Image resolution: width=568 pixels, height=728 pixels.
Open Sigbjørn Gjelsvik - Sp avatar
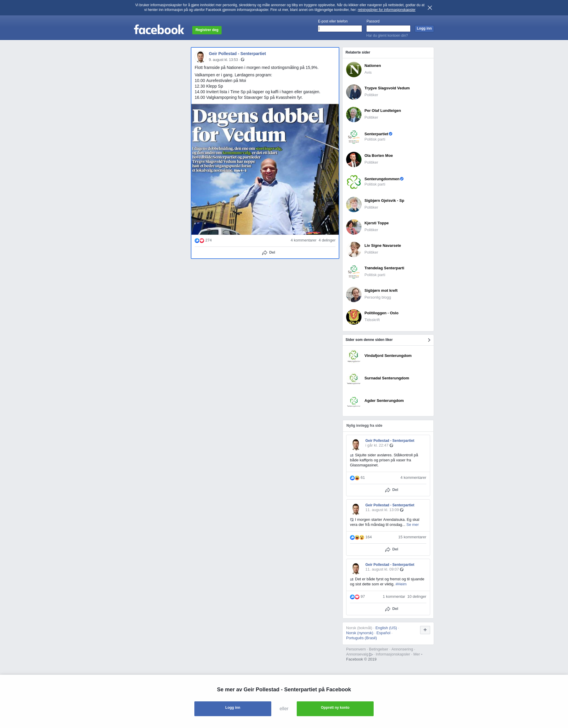tap(354, 204)
